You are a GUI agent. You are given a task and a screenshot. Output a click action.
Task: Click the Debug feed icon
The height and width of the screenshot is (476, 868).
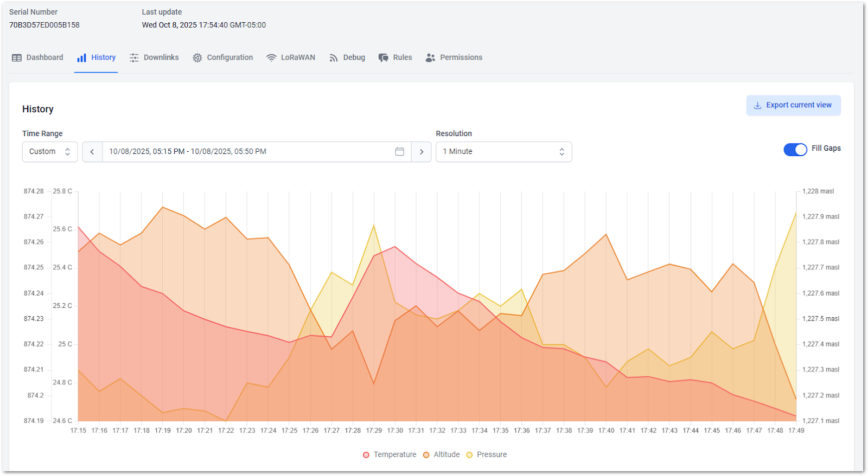pyautogui.click(x=334, y=58)
